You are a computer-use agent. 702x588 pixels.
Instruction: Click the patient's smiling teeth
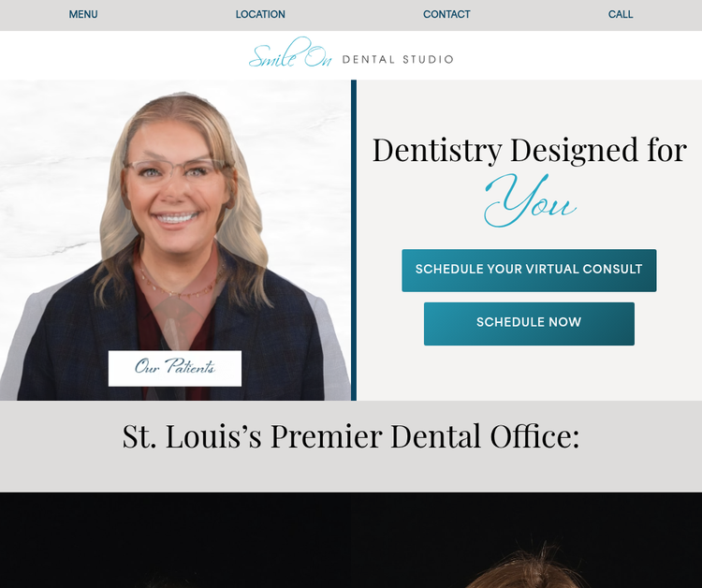pos(176,218)
